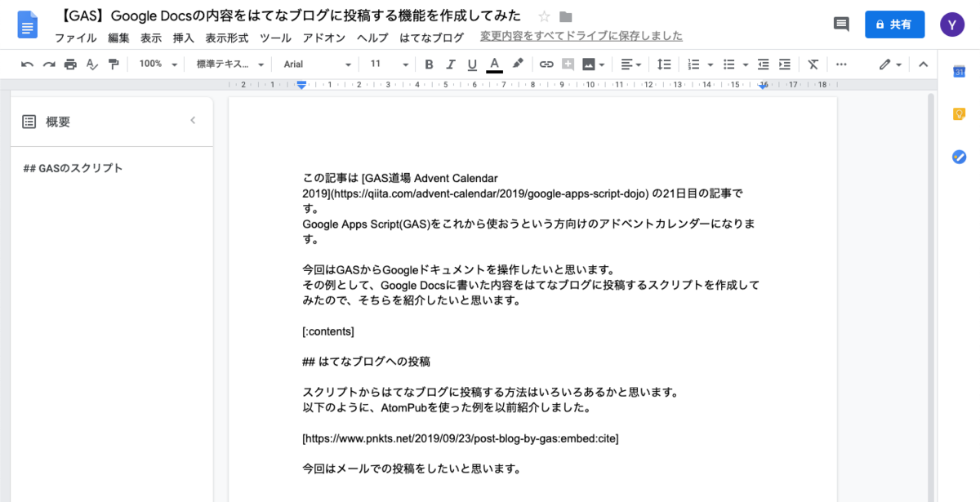
Task: Open the 挿入 menu
Action: pyautogui.click(x=184, y=38)
